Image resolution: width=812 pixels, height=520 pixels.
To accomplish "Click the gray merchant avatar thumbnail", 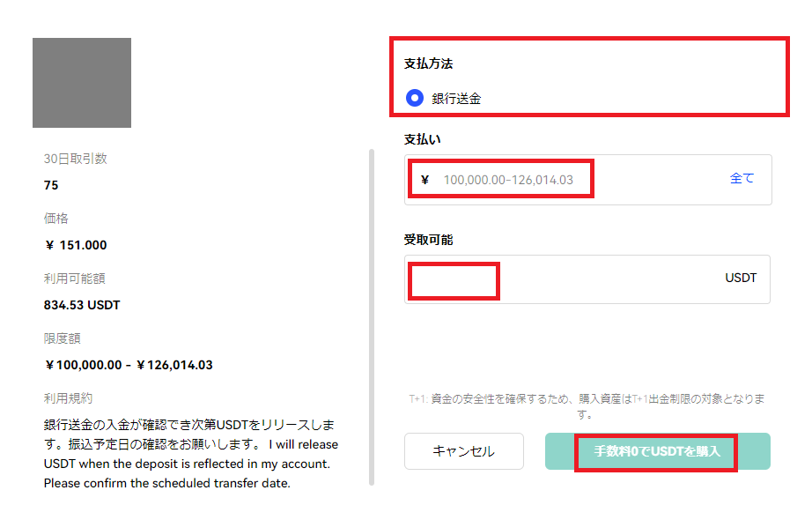I will [82, 83].
